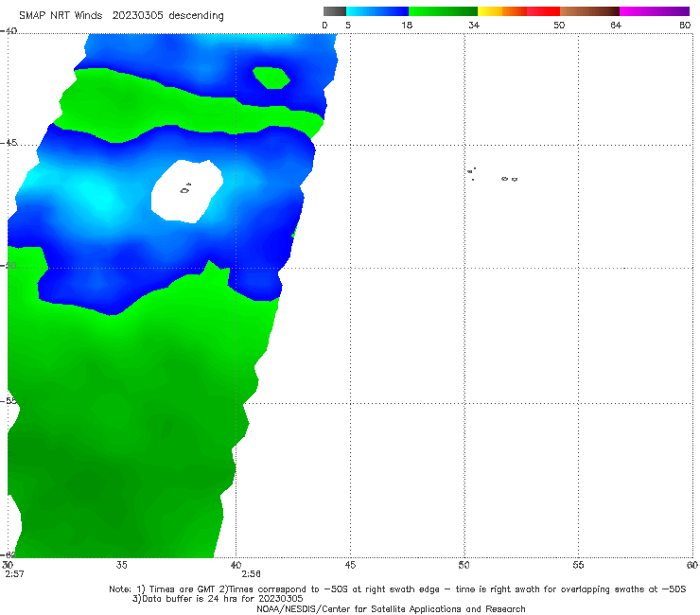
Task: Click the cyan-to-blue 5–18 color bar segment
Action: pyautogui.click(x=377, y=11)
